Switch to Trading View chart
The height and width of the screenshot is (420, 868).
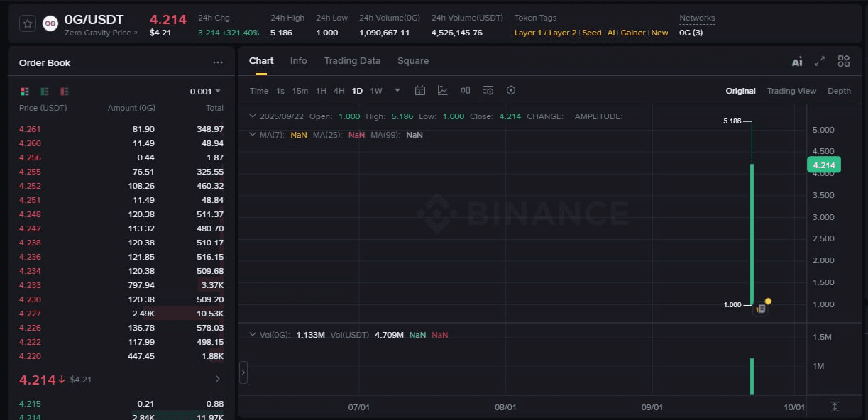[x=791, y=91]
